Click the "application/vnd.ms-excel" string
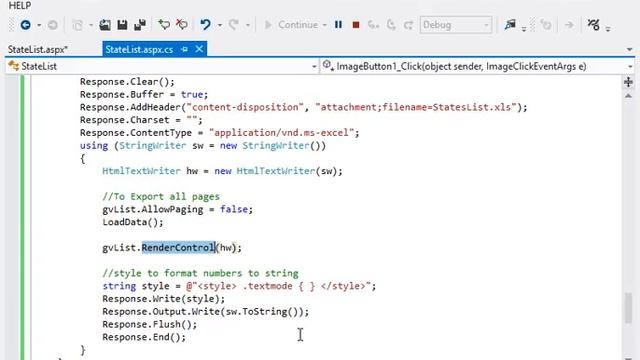Viewport: 640px width, 360px height. (x=282, y=133)
